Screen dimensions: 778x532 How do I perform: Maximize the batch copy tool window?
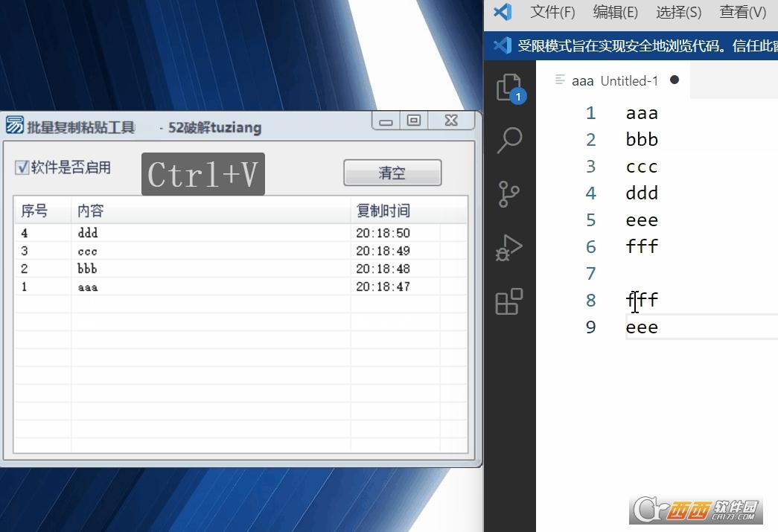[x=414, y=121]
